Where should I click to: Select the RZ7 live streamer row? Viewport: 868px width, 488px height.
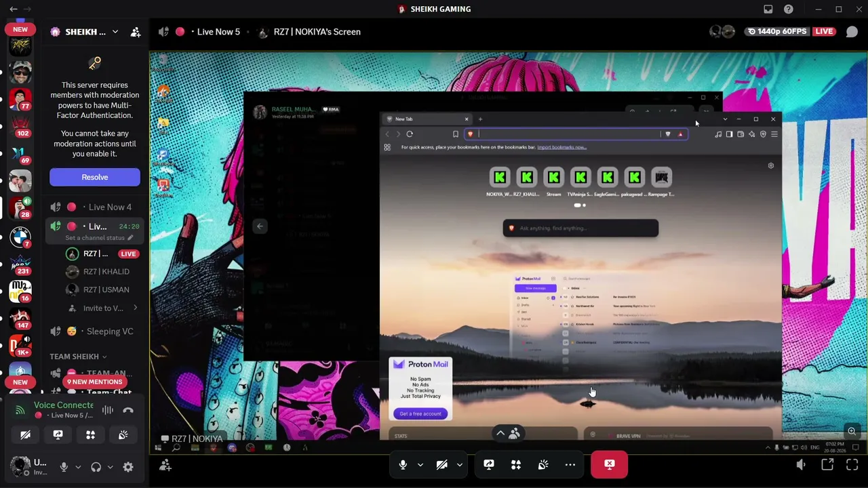pos(102,253)
